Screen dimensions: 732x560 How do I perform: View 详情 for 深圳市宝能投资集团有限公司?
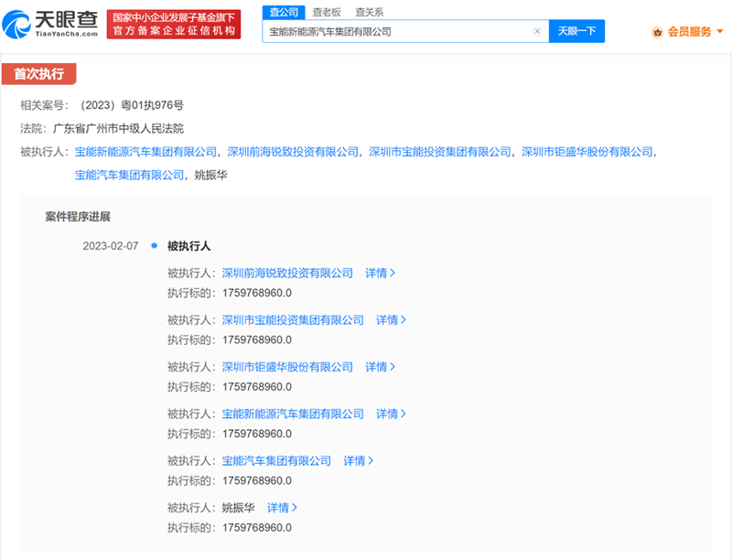392,320
